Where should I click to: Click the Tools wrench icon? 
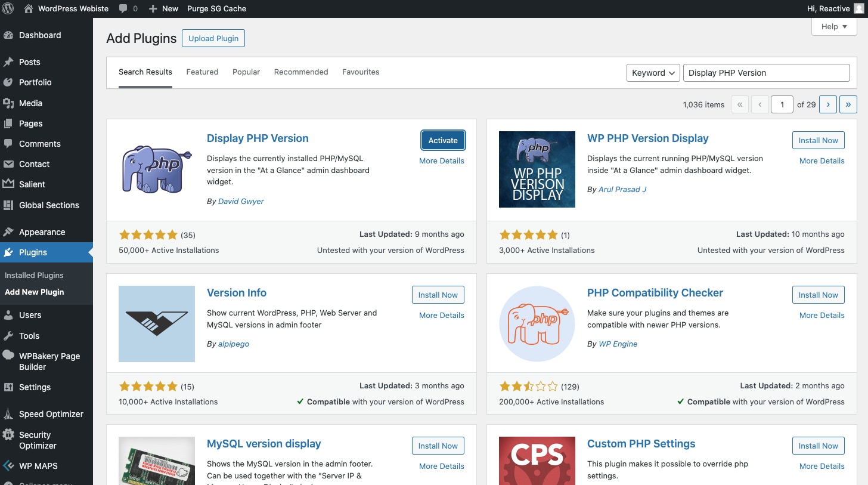[8, 336]
